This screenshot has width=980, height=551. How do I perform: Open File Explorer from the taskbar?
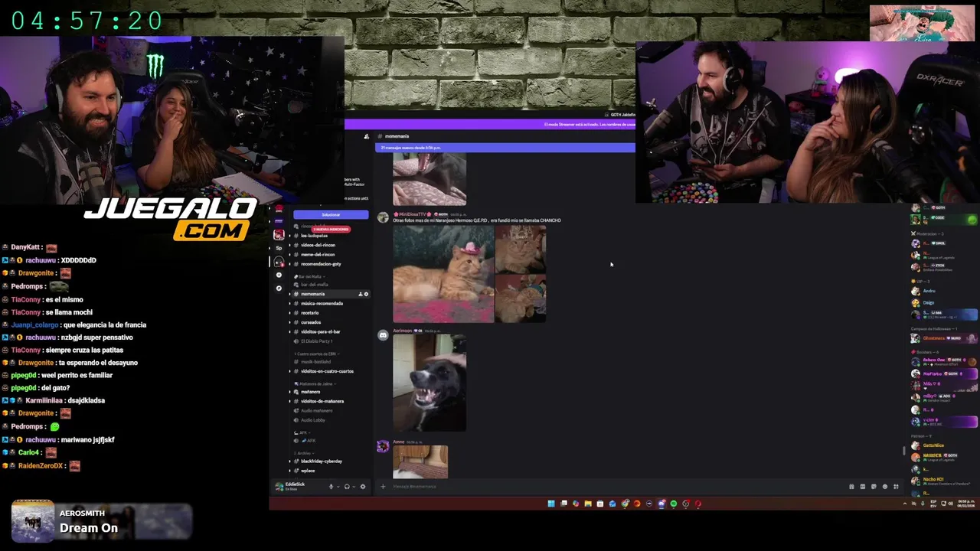pos(588,504)
